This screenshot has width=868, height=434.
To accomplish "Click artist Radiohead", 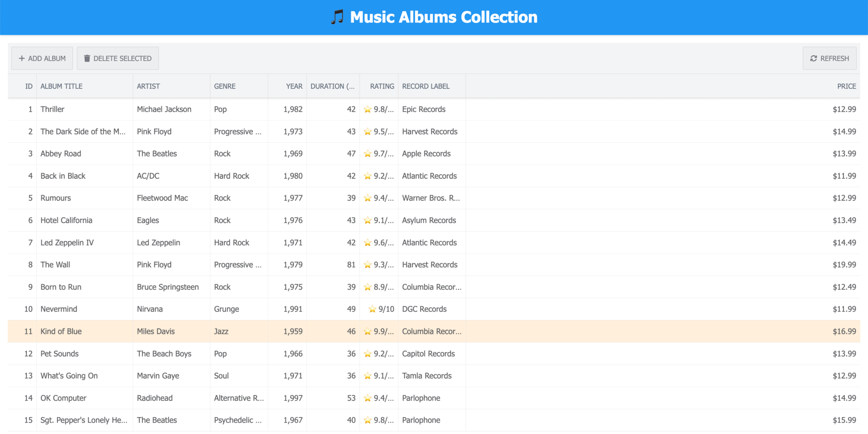I will click(172, 398).
